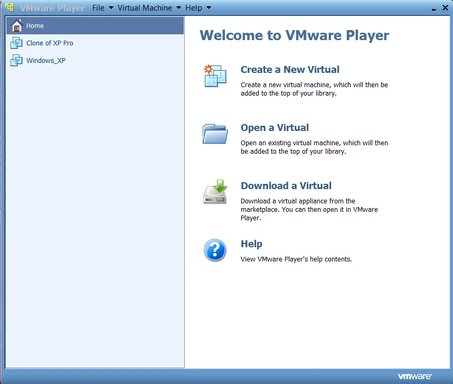Click the Clone of XP Pro VM icon
The height and width of the screenshot is (384, 453).
point(16,43)
